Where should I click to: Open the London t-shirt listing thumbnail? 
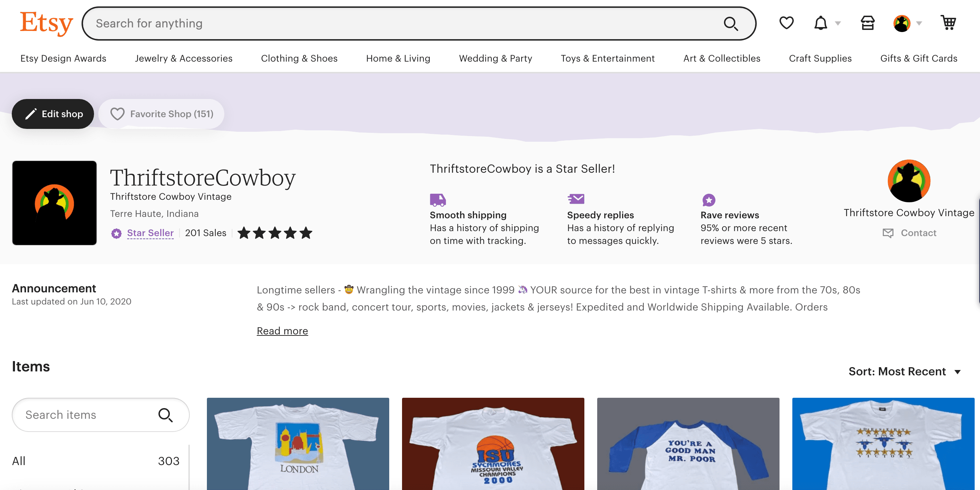(298, 444)
